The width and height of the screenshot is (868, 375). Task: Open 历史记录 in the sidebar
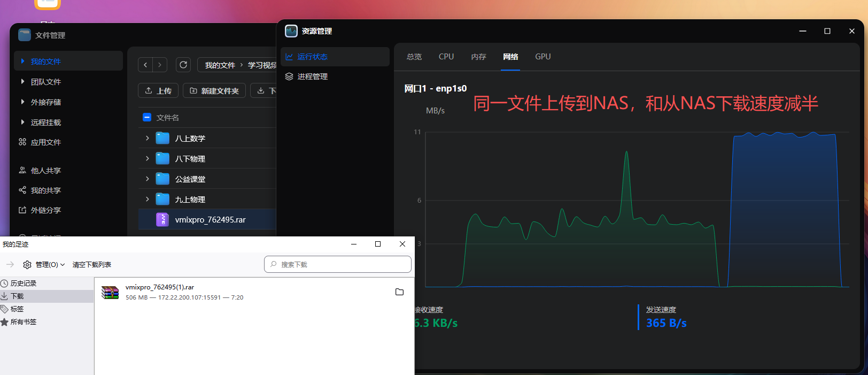coord(23,284)
